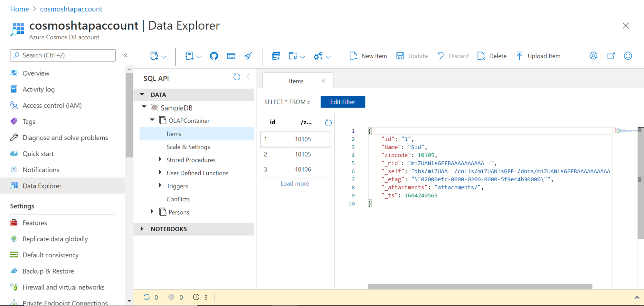Click the Upload Item icon
Viewport: 644px width, 306px height.
[519, 56]
